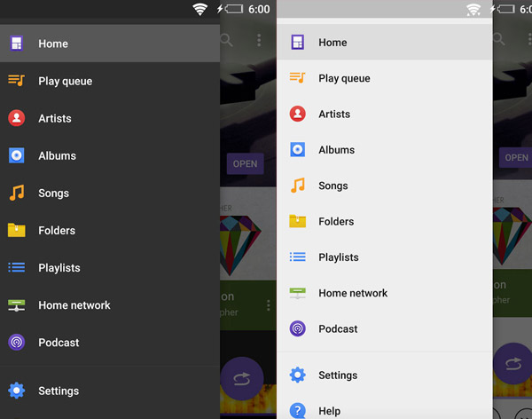This screenshot has width=532, height=419.
Task: Tap the round shuffle button on dark screen
Action: pyautogui.click(x=241, y=377)
